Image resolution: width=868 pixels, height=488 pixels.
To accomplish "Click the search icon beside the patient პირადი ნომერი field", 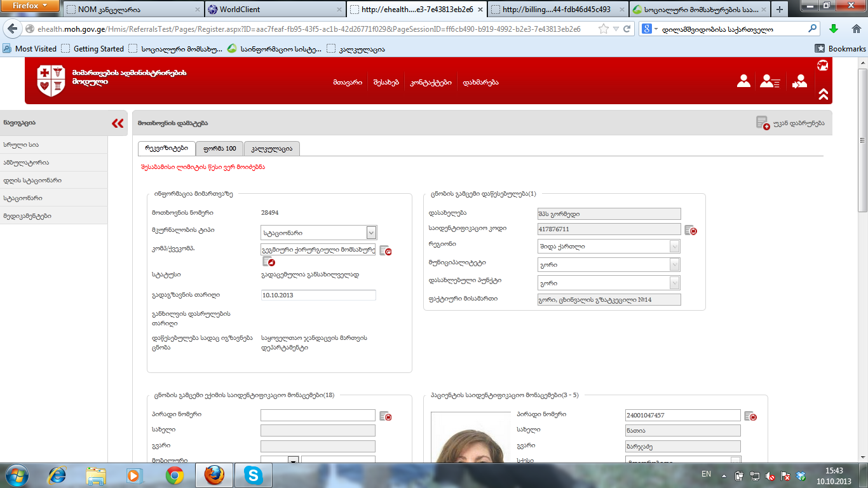I will pyautogui.click(x=750, y=416).
